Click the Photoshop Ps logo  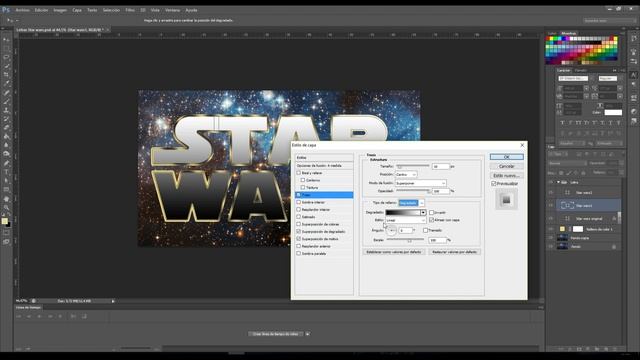pyautogui.click(x=6, y=9)
